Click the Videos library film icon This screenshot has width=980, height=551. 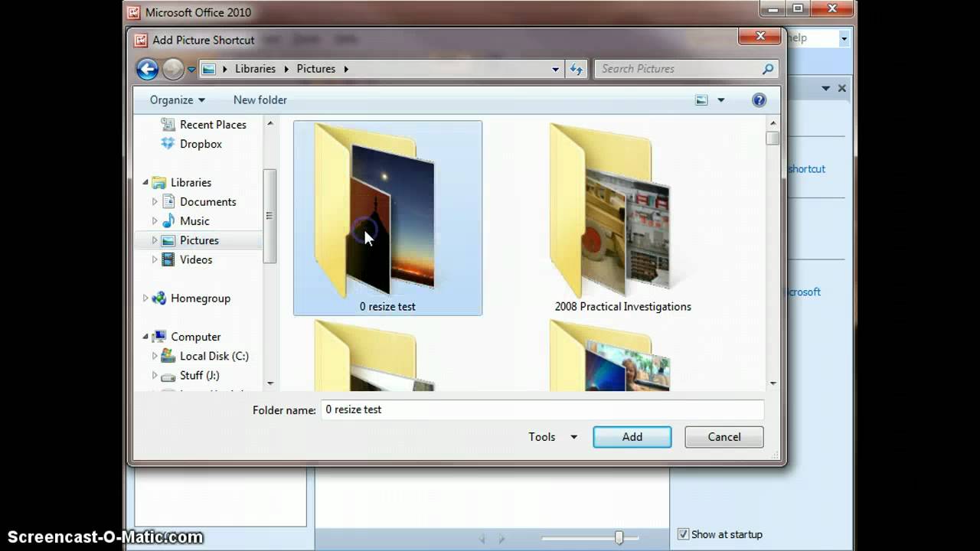(168, 259)
